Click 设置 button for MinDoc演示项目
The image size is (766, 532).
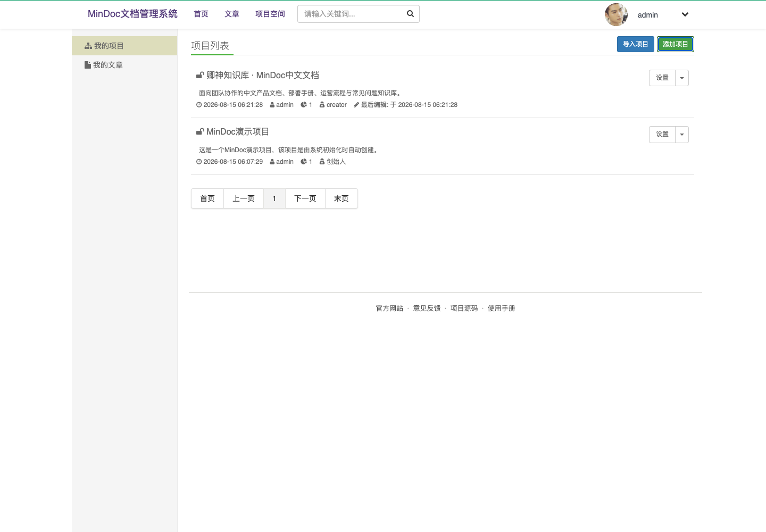(x=662, y=135)
